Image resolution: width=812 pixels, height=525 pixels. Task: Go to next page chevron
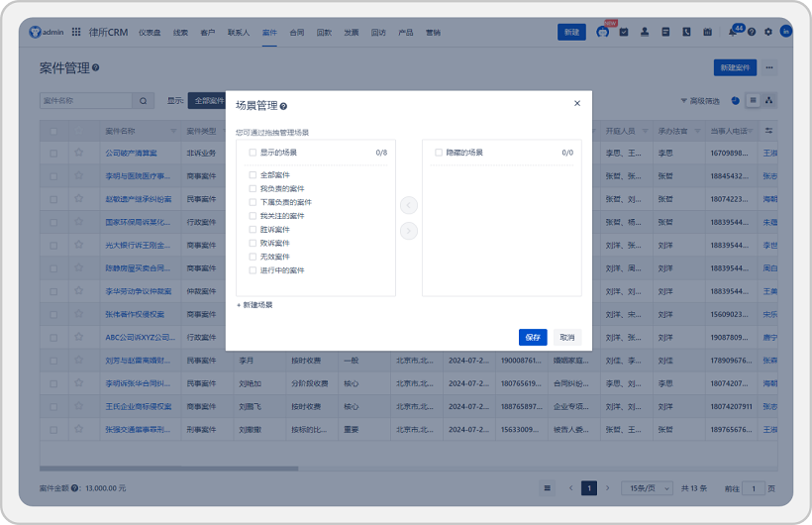pos(607,487)
